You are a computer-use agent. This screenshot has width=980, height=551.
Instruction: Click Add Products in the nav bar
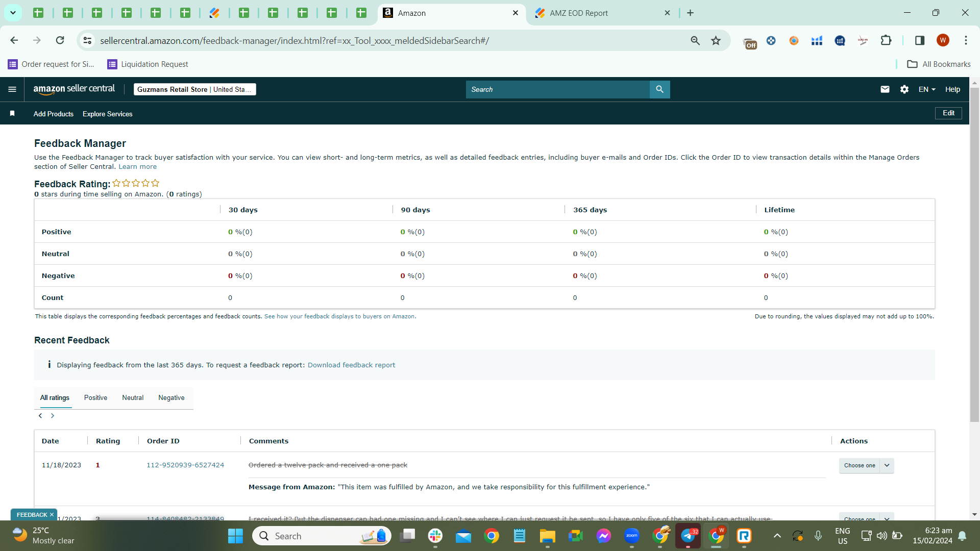(54, 114)
